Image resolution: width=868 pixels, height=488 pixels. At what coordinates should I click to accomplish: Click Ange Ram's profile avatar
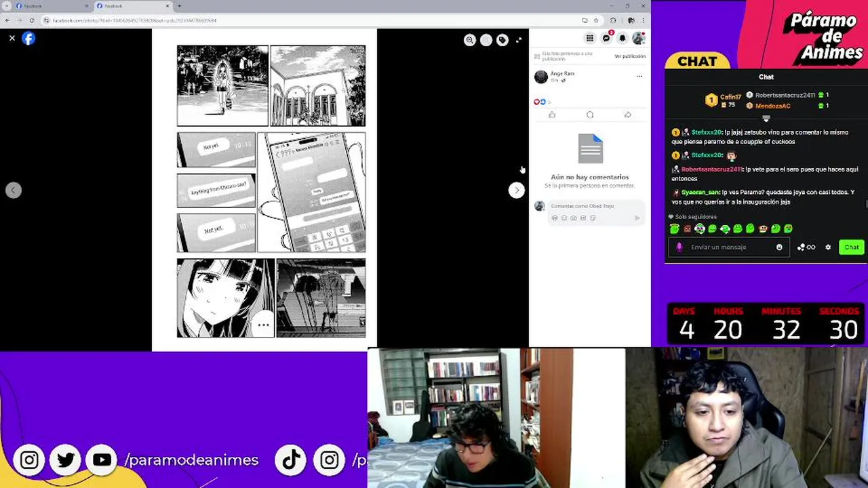point(541,77)
